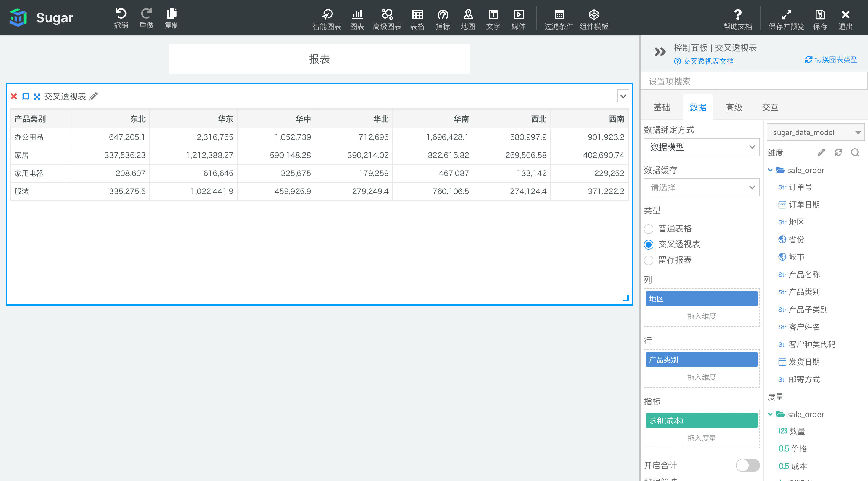This screenshot has height=481, width=868.
Task: Collapse the 维度 sale_order folder
Action: [x=770, y=170]
